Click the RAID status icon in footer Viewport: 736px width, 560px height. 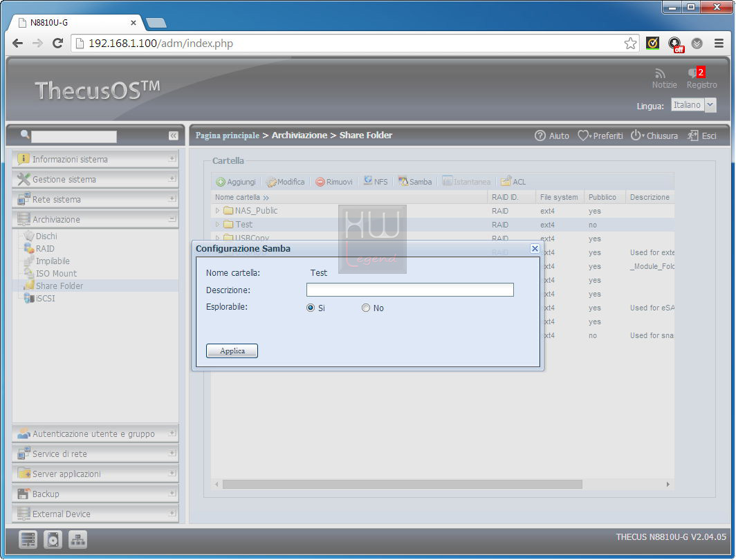(28, 540)
